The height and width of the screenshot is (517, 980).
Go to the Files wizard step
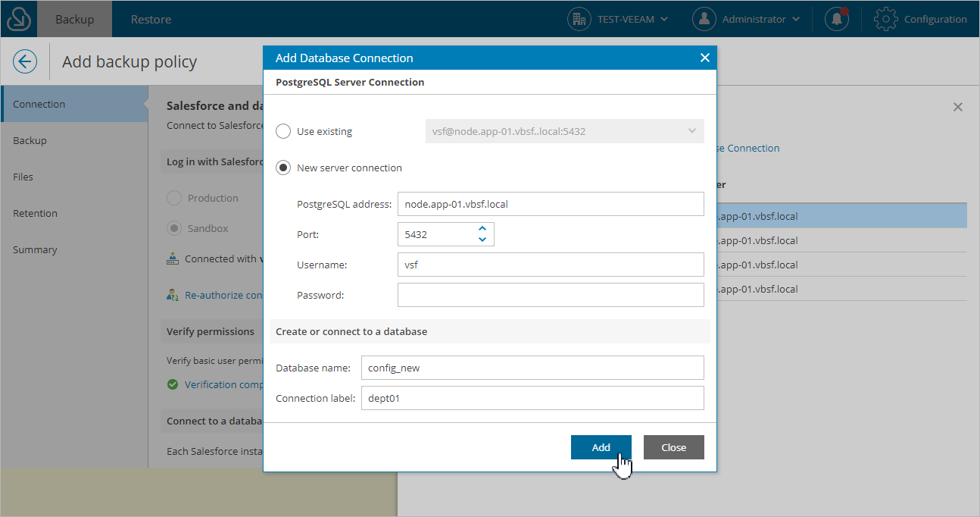pos(74,177)
